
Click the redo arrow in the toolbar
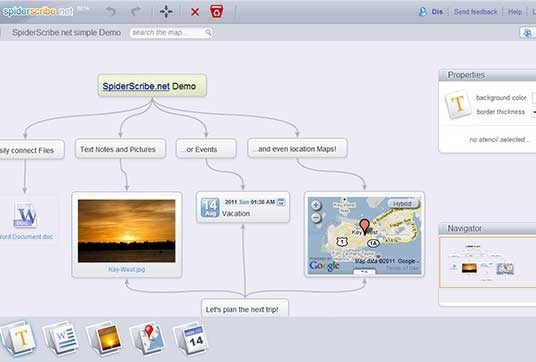coord(136,12)
